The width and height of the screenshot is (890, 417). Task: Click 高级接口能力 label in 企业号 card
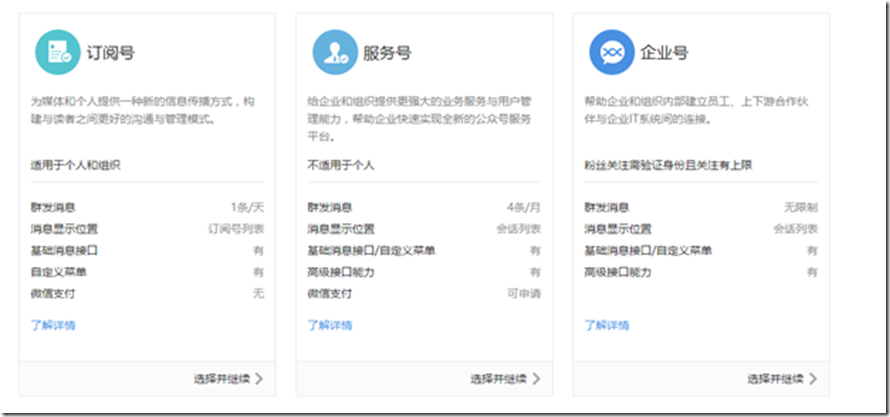coord(618,272)
